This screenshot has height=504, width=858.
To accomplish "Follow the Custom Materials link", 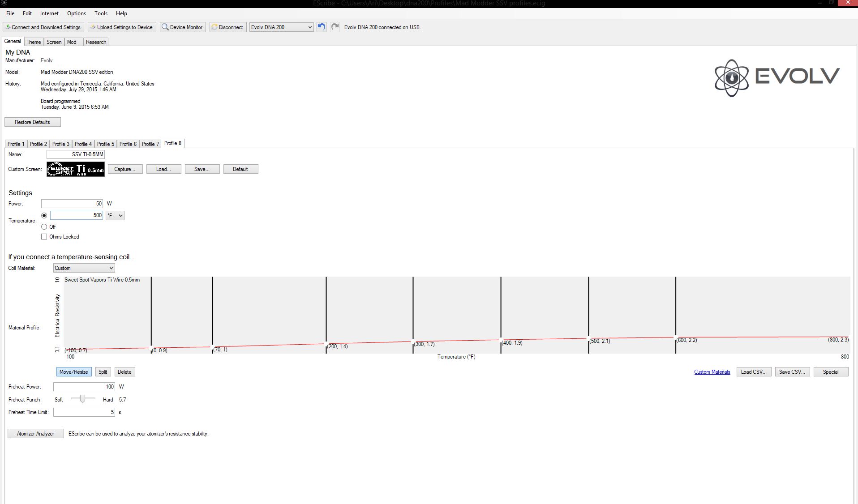I will tap(712, 372).
